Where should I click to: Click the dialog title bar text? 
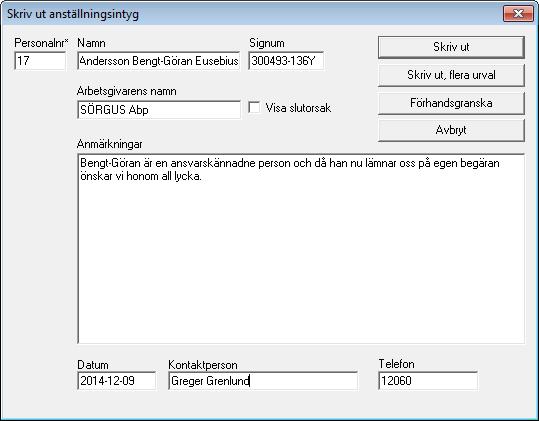73,14
